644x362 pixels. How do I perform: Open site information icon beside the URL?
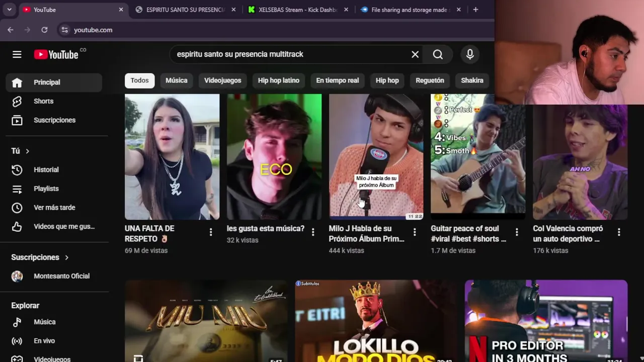click(64, 30)
